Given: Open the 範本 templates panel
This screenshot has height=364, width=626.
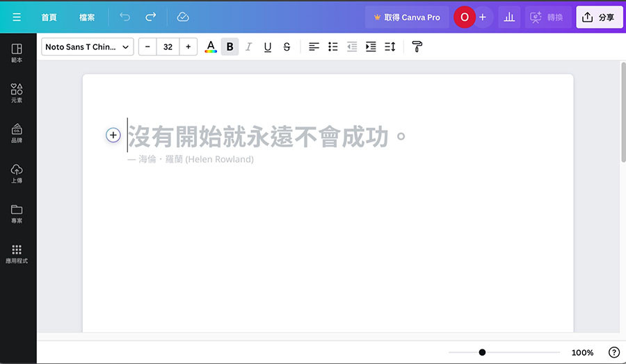Looking at the screenshot, I should 17,53.
